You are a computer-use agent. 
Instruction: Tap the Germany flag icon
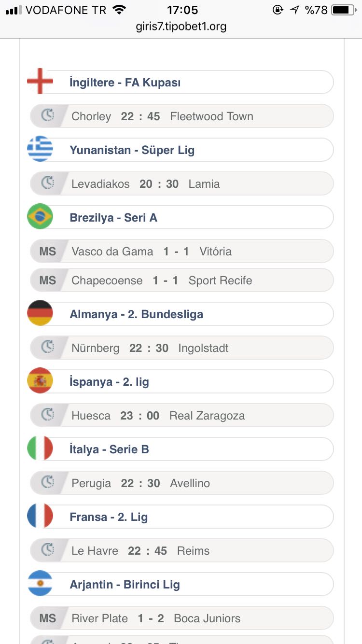(40, 313)
